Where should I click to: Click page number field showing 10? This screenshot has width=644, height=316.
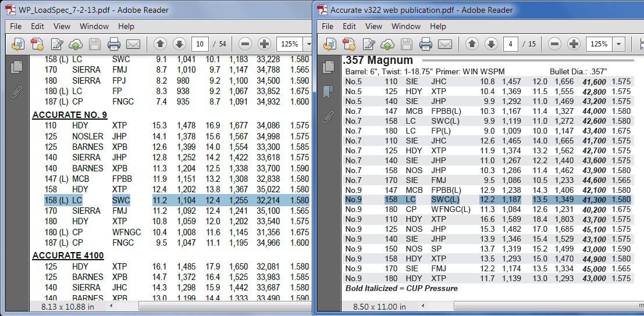click(x=200, y=44)
